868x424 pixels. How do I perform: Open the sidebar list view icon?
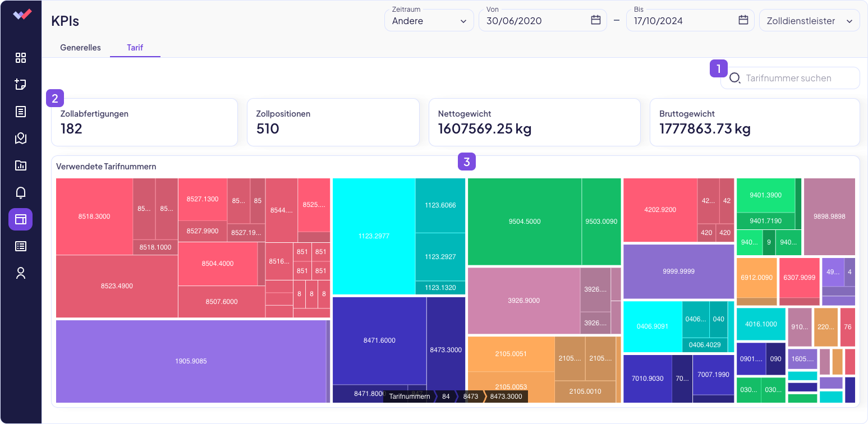(x=21, y=246)
